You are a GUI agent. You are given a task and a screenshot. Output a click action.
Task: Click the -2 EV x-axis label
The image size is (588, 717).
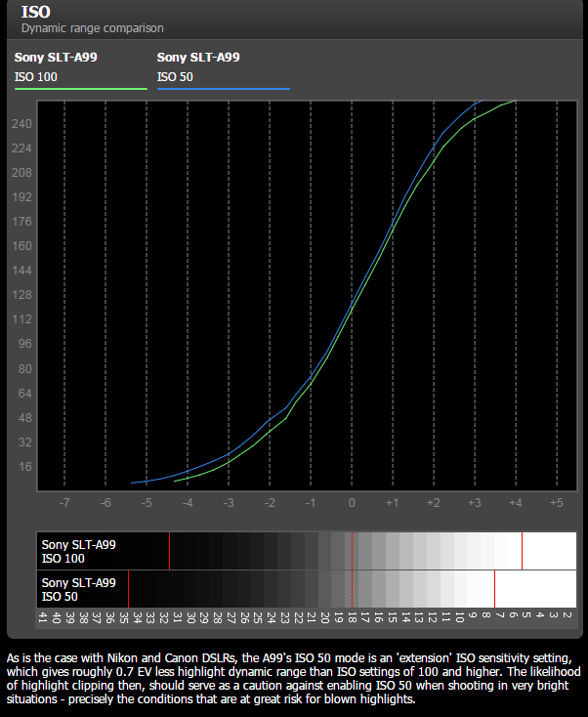pyautogui.click(x=270, y=503)
